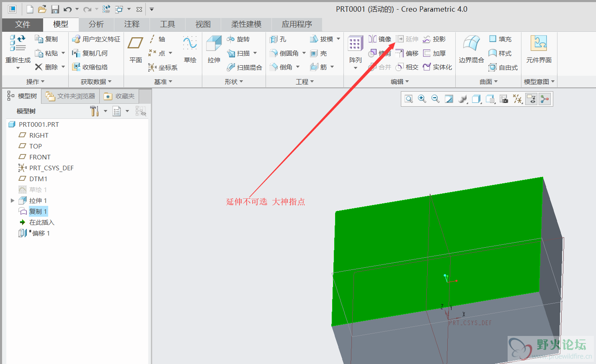Image resolution: width=596 pixels, height=364 pixels.
Task: Zoom out using the graphics toolbar
Action: click(x=436, y=99)
